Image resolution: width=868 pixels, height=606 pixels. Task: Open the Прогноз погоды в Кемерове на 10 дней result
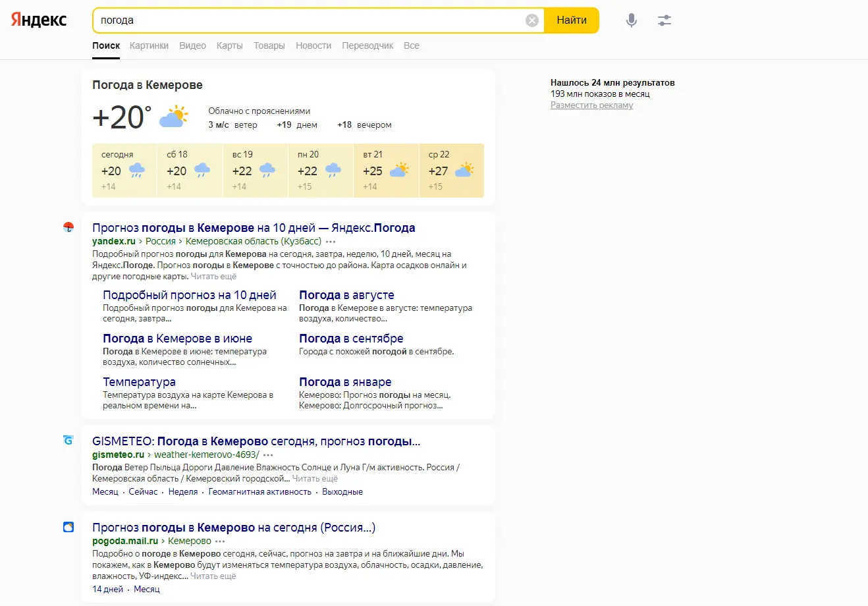tap(254, 228)
